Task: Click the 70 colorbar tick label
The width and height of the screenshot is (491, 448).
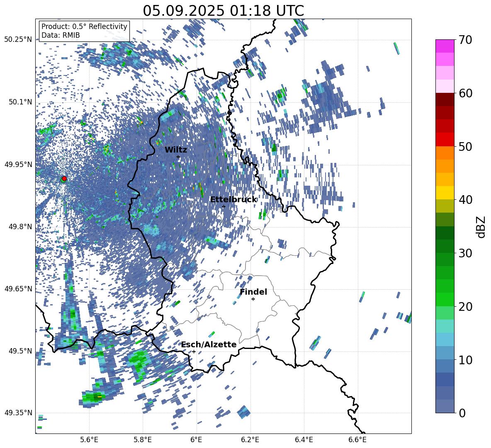Action: click(465, 40)
